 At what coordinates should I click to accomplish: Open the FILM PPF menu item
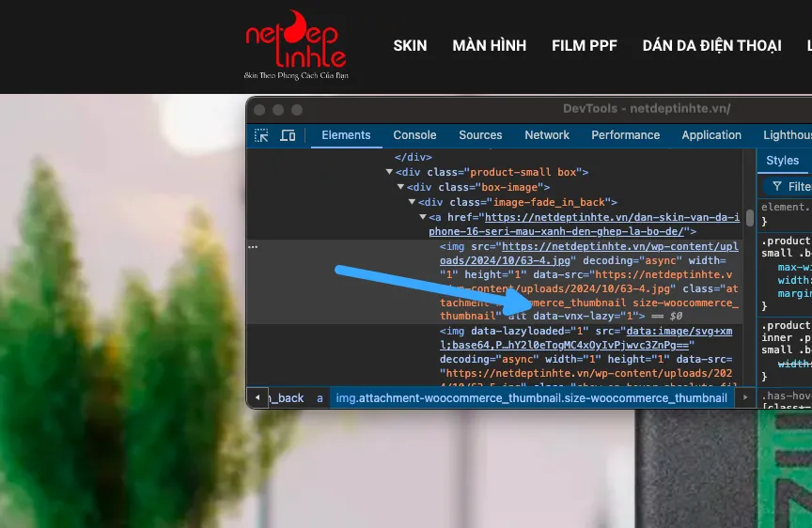(585, 45)
